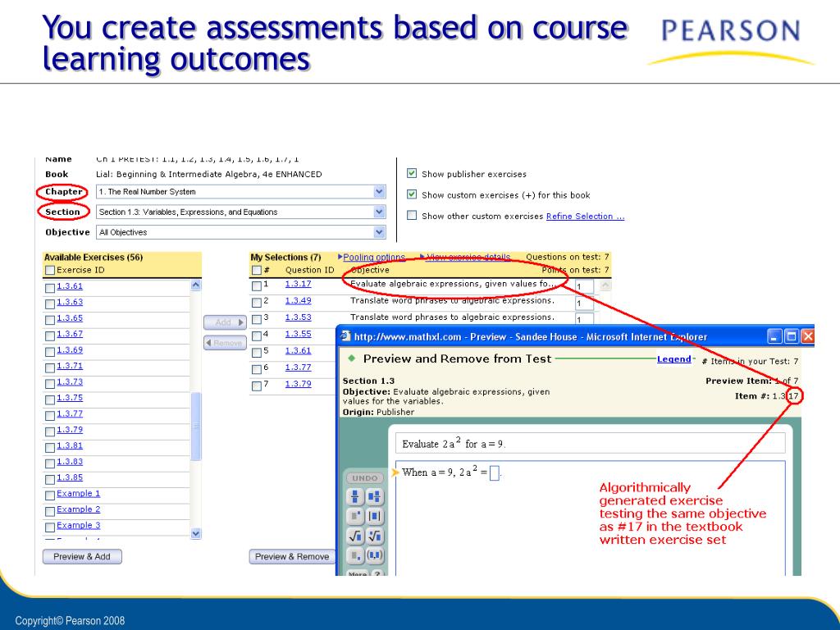Insert an exponent (superscript) template

354,517
